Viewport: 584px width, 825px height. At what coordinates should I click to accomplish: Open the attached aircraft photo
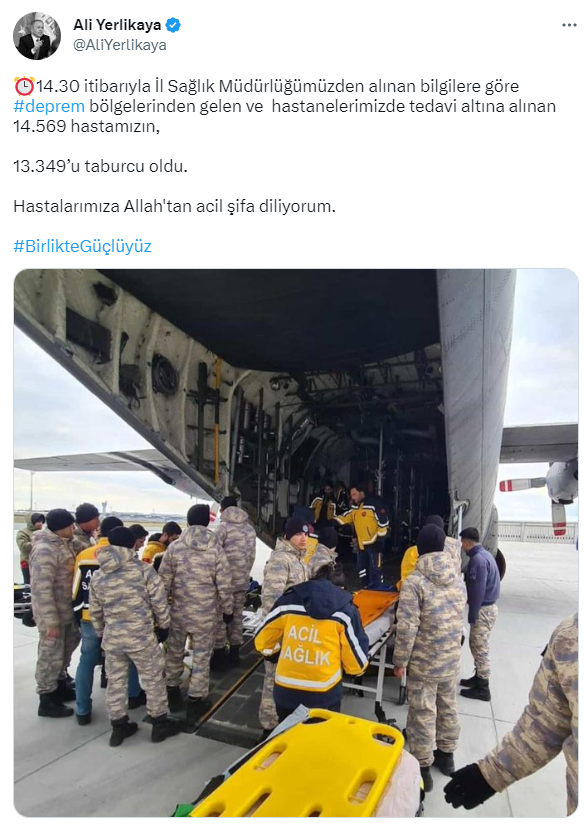[296, 542]
